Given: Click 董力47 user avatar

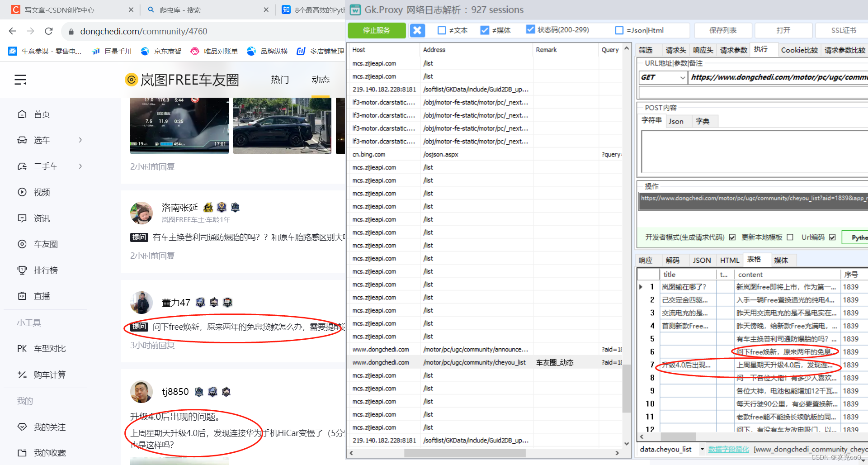Looking at the screenshot, I should pos(142,303).
